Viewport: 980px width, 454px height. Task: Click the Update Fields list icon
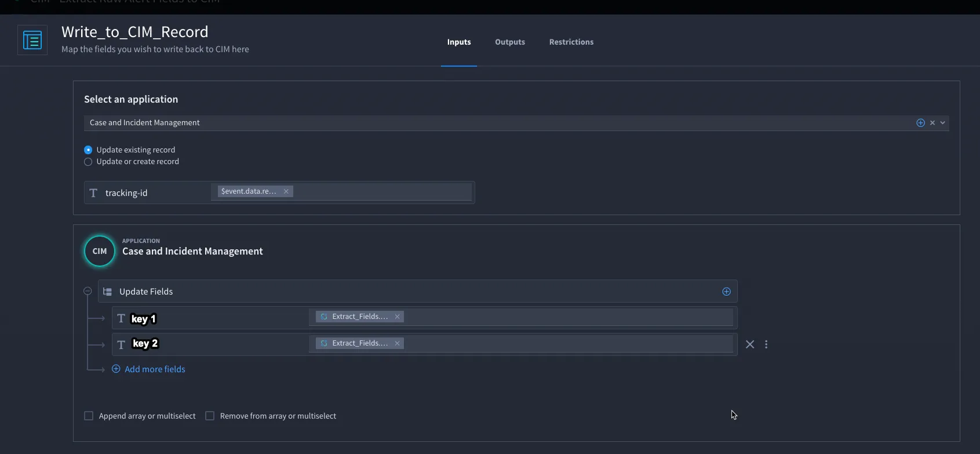pyautogui.click(x=107, y=292)
